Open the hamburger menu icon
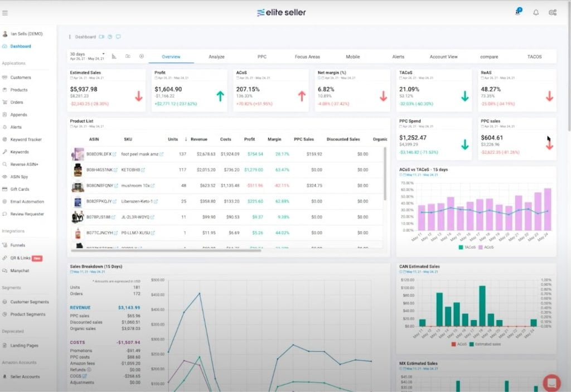The image size is (571, 392). click(4, 13)
